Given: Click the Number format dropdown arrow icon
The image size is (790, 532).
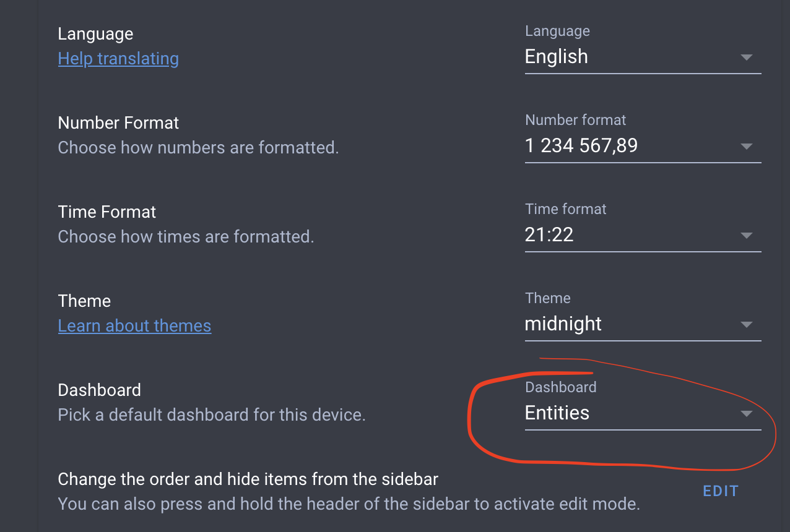Looking at the screenshot, I should coord(746,147).
